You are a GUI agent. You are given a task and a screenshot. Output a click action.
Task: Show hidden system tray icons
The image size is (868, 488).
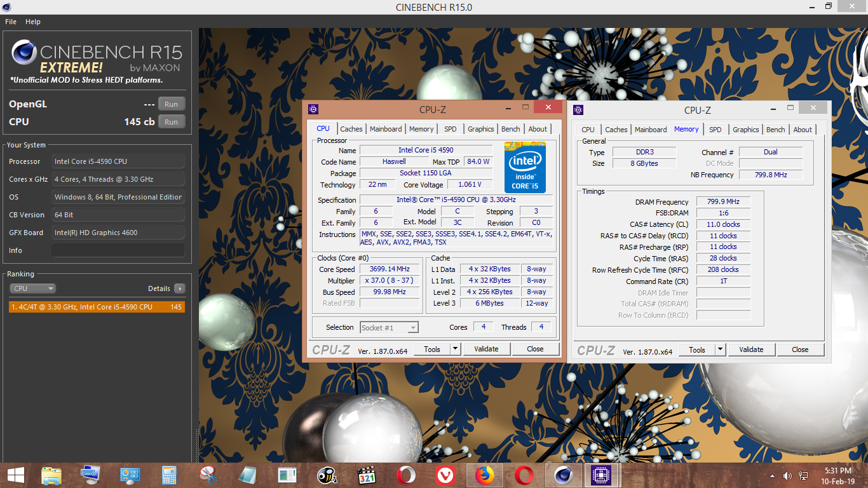[x=773, y=475]
